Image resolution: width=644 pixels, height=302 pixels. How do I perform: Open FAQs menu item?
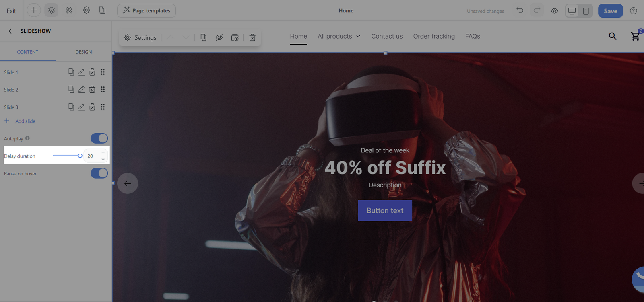pyautogui.click(x=473, y=36)
